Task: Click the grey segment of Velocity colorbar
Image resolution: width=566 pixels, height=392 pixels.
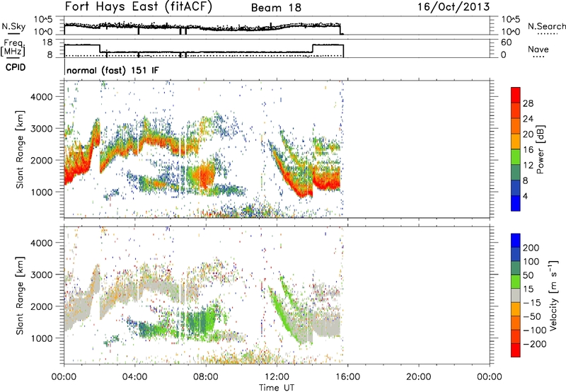Action: pos(516,296)
